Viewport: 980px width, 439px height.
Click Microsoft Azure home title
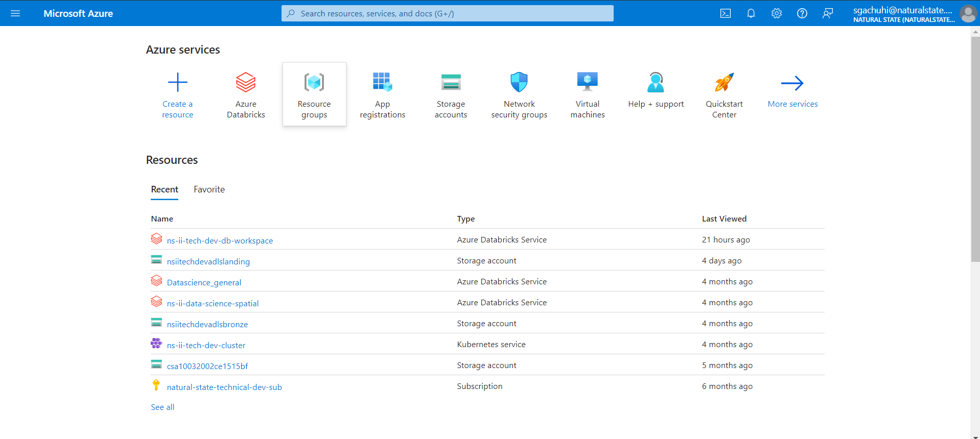click(78, 13)
